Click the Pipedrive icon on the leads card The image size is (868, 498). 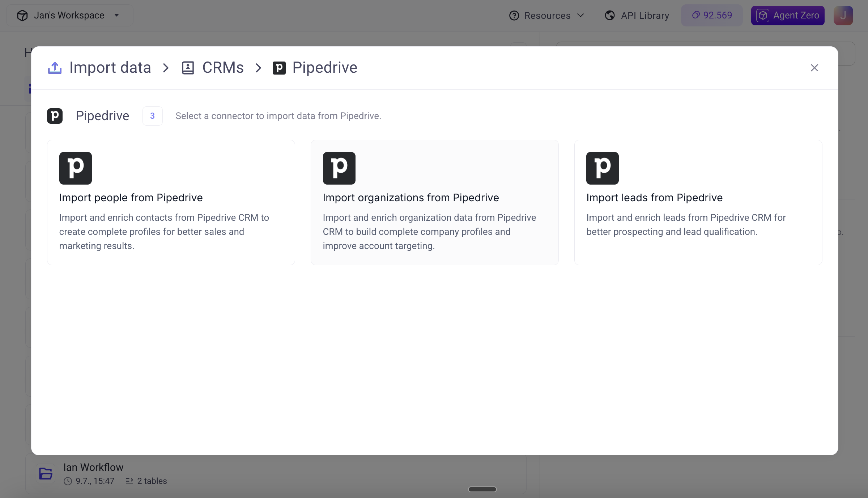pyautogui.click(x=602, y=168)
